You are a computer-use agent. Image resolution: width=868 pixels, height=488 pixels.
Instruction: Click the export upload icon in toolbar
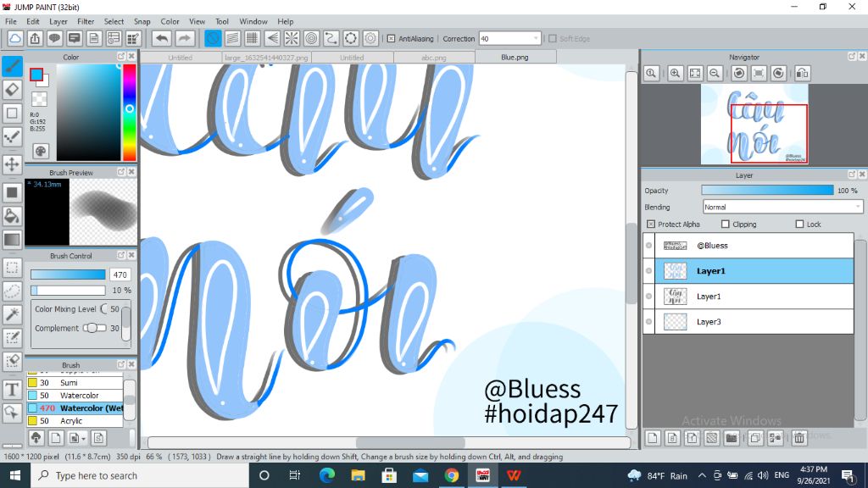coord(35,38)
